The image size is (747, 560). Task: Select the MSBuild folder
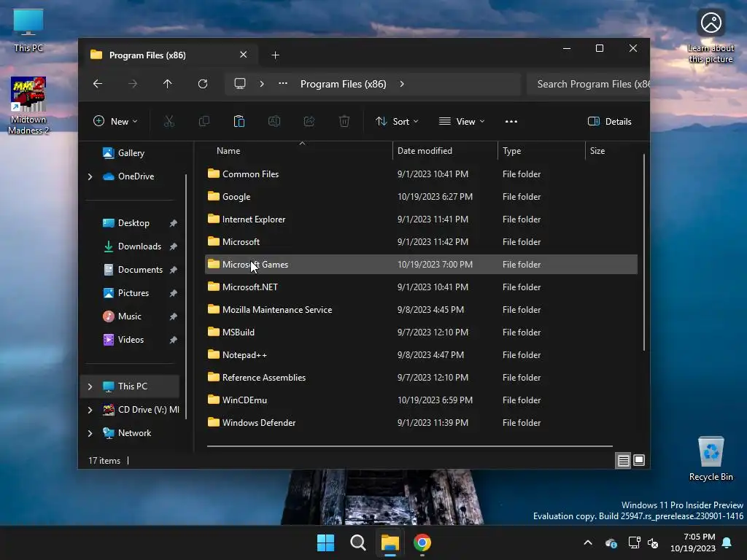pos(421,332)
